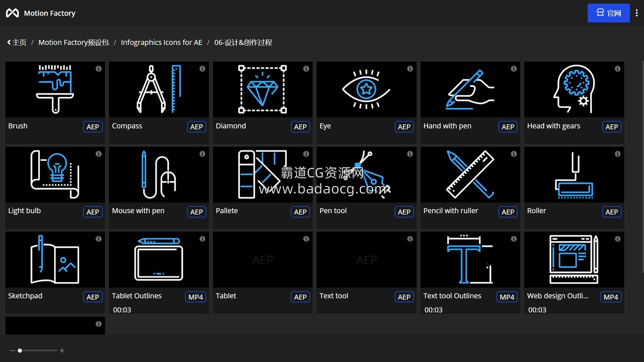Show info for Web design Outlines
The height and width of the screenshot is (362, 644).
tap(618, 239)
